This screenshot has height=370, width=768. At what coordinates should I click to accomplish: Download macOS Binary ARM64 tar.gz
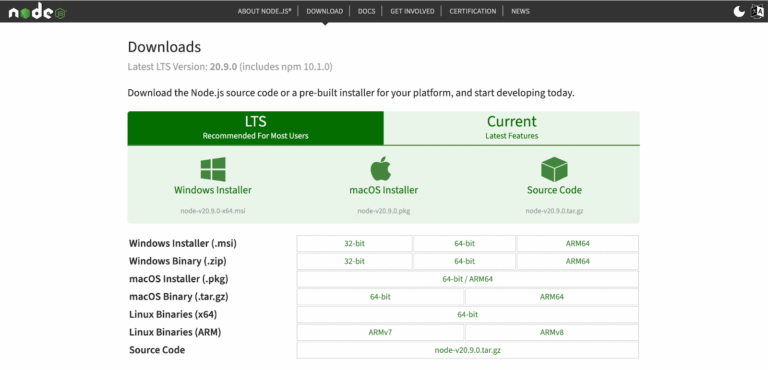pyautogui.click(x=552, y=296)
